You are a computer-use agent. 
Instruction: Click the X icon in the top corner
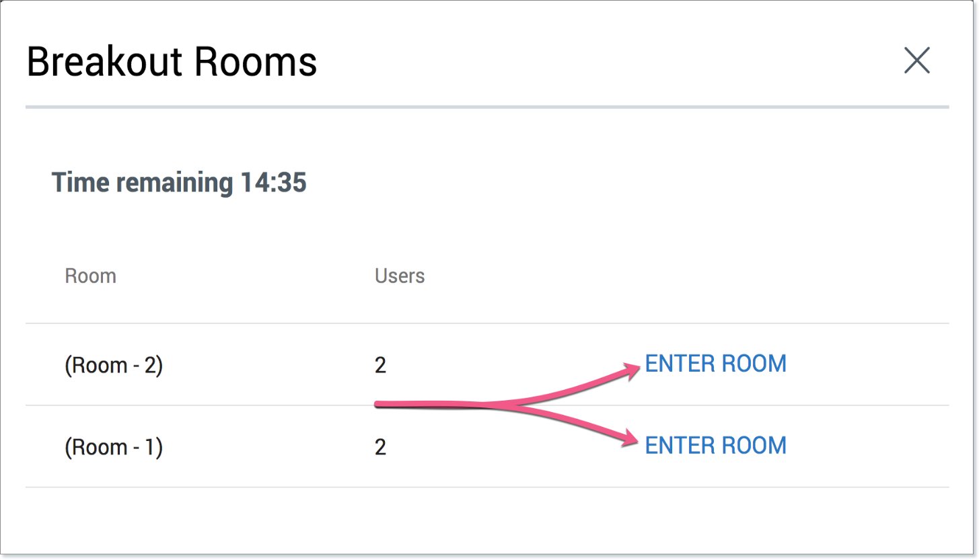pos(917,61)
